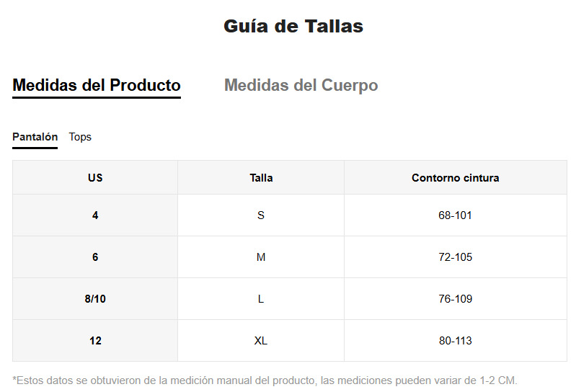
Task: Click the Talla column header
Action: pyautogui.click(x=261, y=177)
